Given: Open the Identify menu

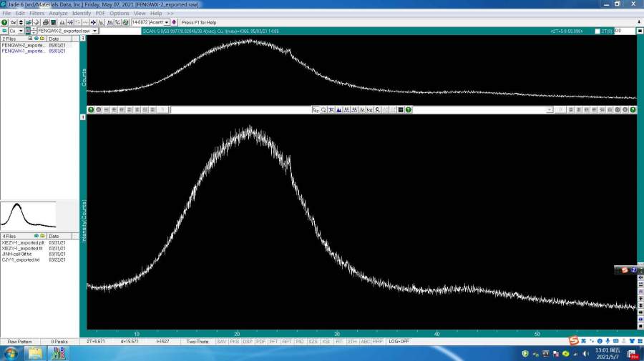Looking at the screenshot, I should click(82, 13).
